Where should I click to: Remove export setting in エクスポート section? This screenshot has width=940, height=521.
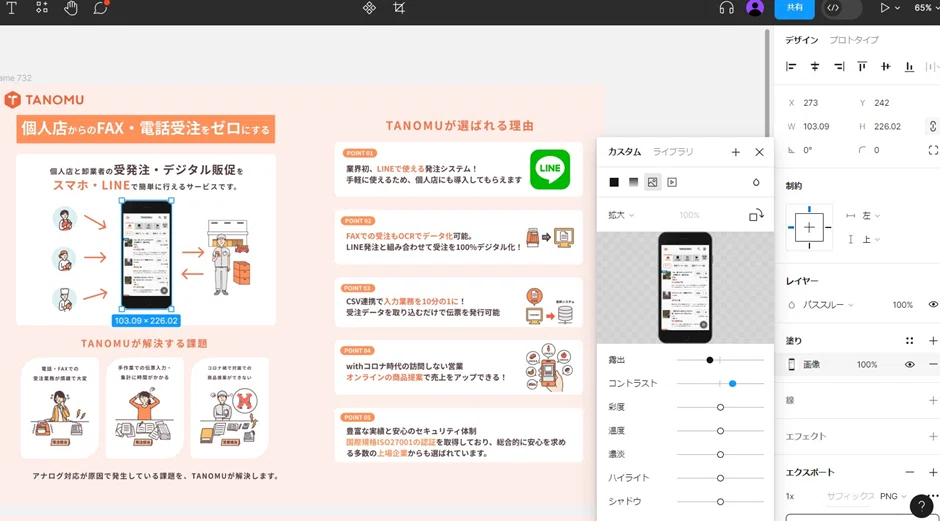(909, 472)
